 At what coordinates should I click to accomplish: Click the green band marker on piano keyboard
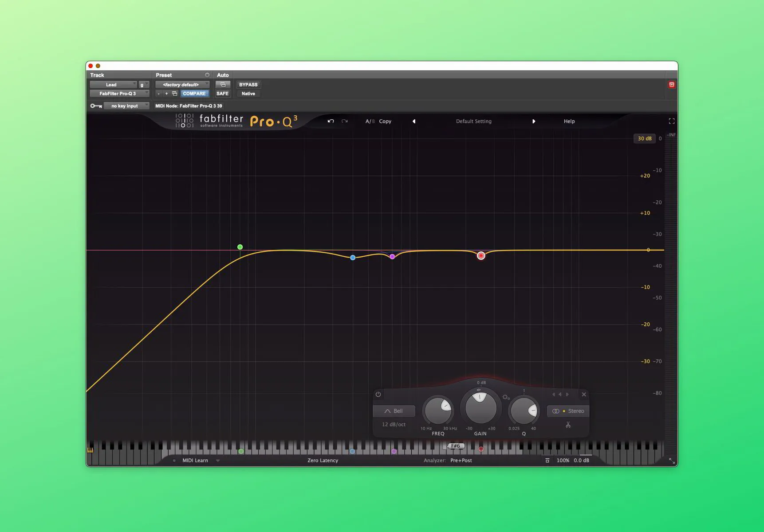[241, 451]
